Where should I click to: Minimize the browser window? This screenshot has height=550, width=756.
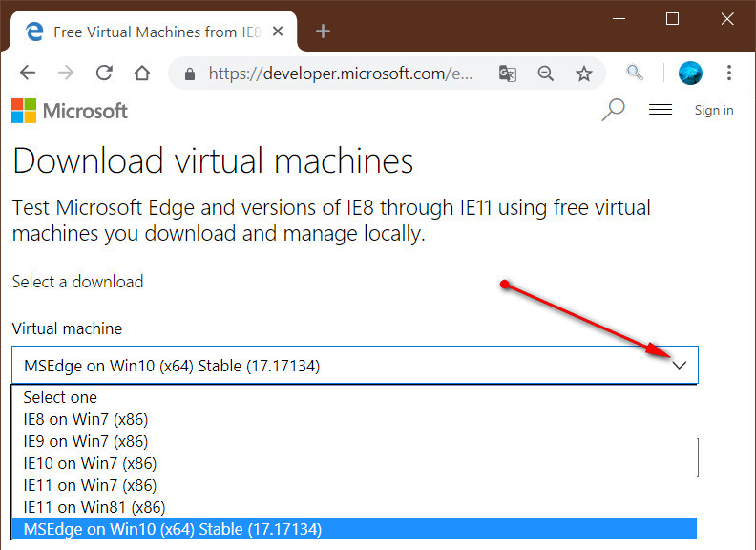619,19
